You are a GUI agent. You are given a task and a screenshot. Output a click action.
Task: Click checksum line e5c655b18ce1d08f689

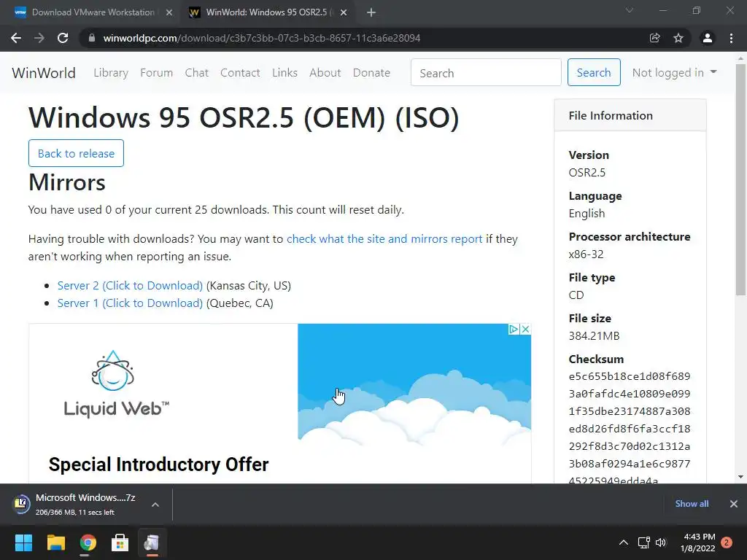pos(630,377)
